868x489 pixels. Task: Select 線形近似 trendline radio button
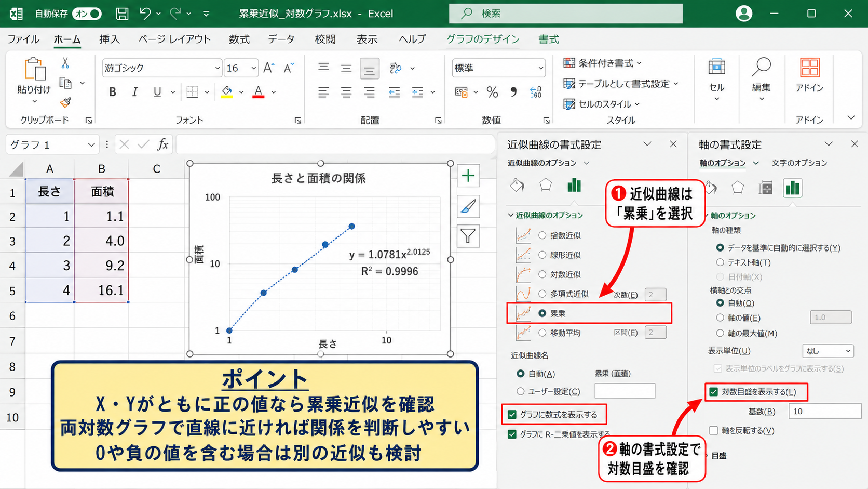point(542,255)
